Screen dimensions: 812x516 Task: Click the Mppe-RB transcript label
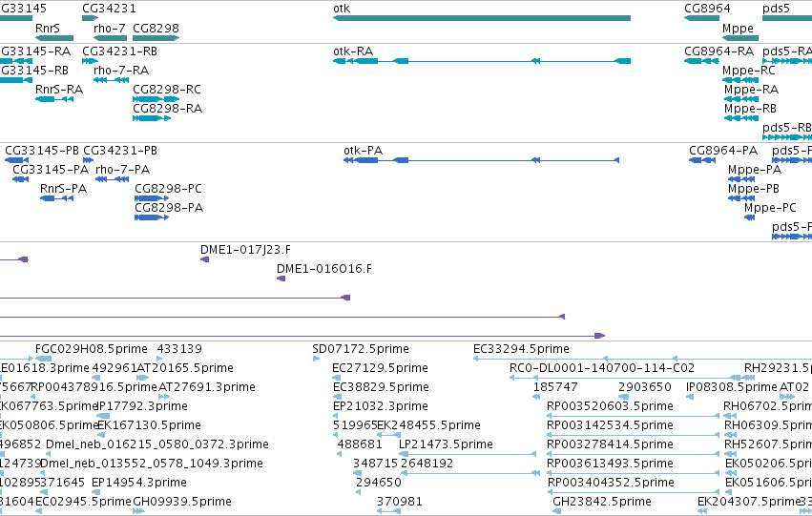(x=750, y=109)
